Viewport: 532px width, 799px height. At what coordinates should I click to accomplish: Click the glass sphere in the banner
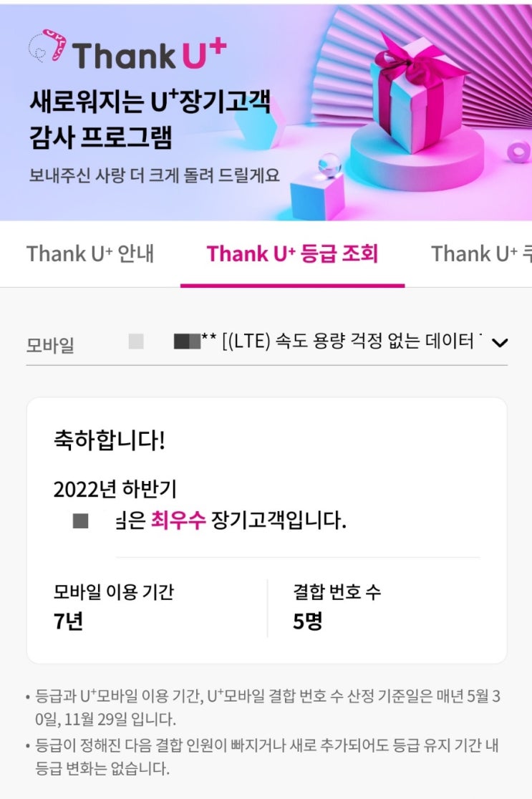coord(329,165)
